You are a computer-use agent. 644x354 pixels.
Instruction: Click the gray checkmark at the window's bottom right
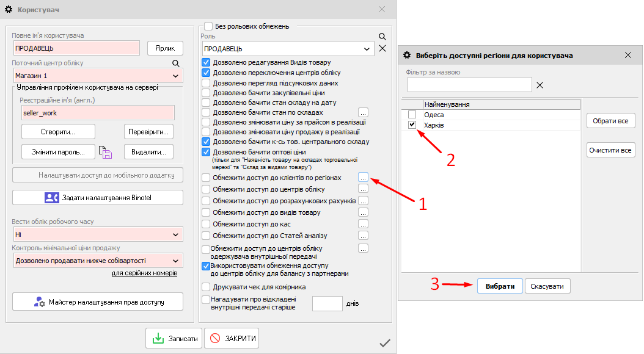(x=385, y=343)
